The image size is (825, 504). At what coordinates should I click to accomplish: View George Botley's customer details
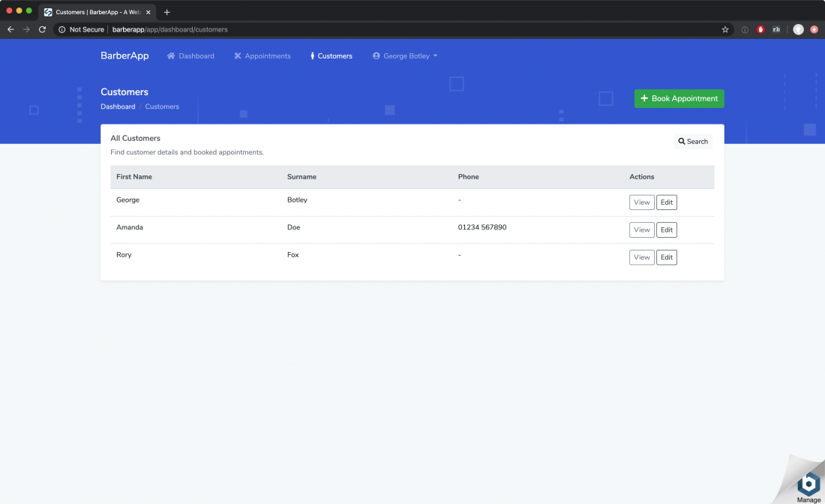point(641,202)
